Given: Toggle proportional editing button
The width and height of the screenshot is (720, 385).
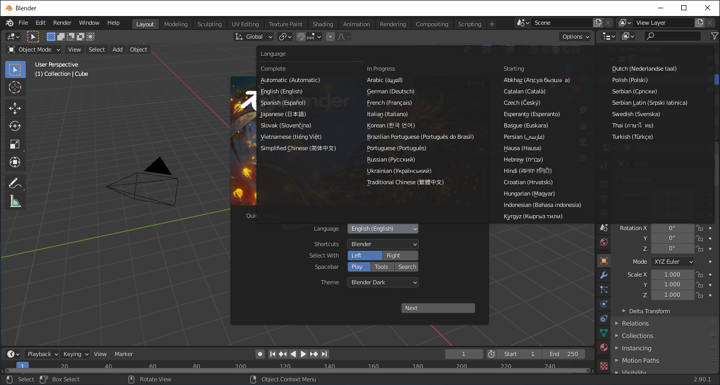Looking at the screenshot, I should (x=330, y=37).
